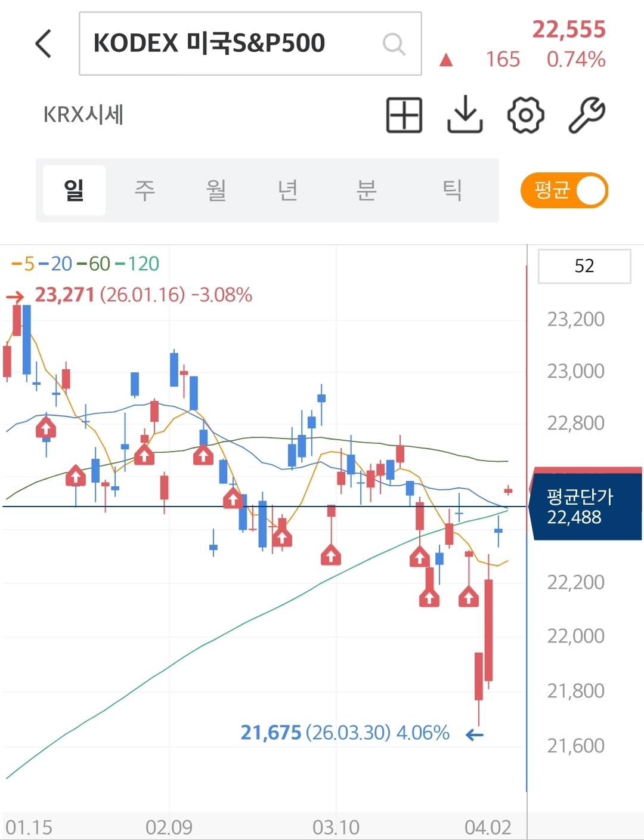This screenshot has width=644, height=840.
Task: Select the 틱 tick tab
Action: point(452,190)
